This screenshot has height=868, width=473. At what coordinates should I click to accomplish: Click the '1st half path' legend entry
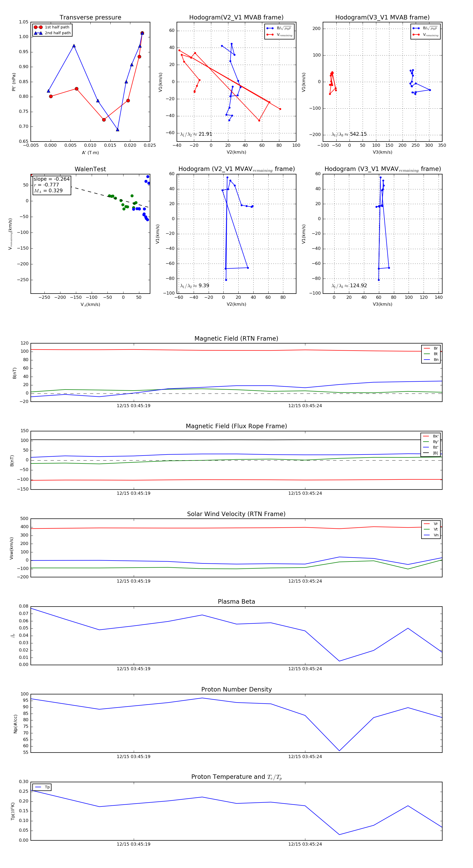click(53, 27)
